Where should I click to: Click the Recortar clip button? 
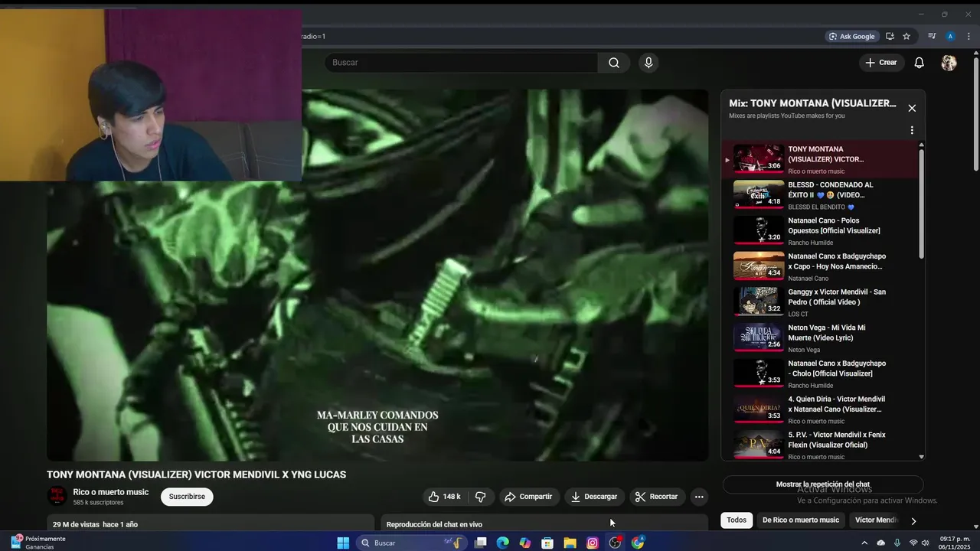pos(657,497)
